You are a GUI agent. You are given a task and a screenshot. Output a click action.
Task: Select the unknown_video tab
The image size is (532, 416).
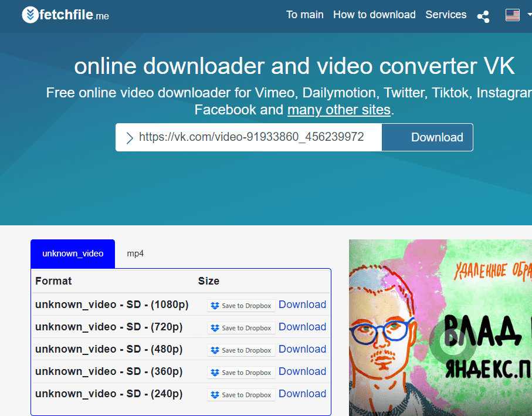(x=73, y=254)
